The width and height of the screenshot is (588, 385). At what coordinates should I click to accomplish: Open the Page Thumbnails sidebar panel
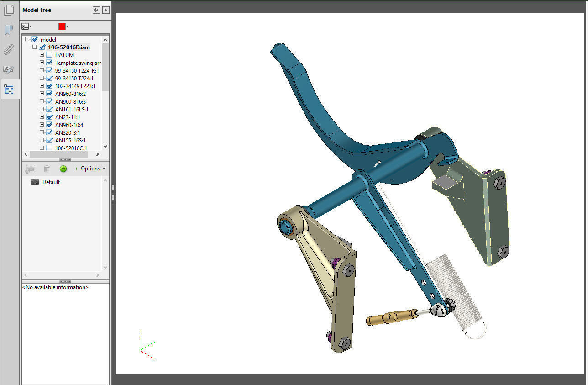[x=9, y=10]
